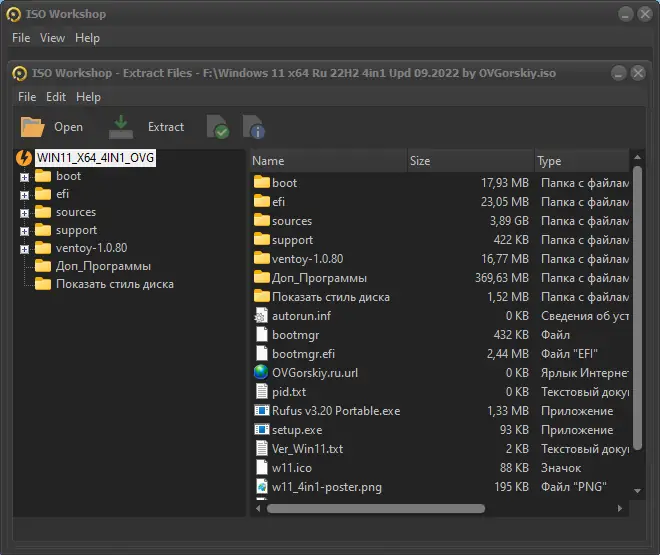The image size is (660, 555).
Task: Expand the ventoy-1.0.80 folder in tree
Action: pyautogui.click(x=24, y=250)
